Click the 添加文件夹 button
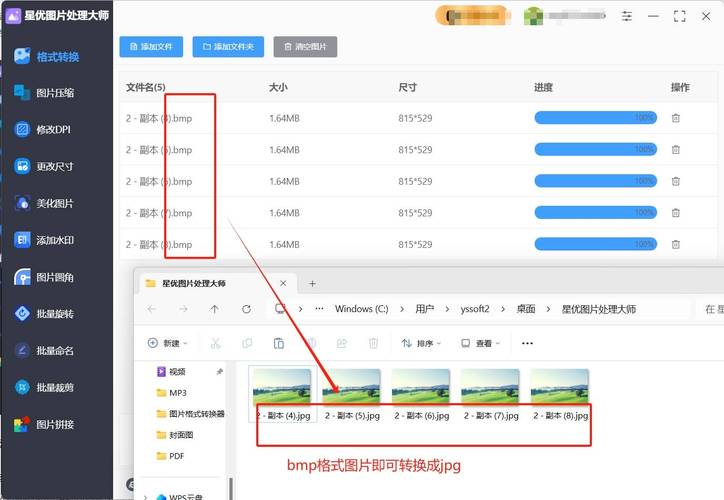Screen dimensions: 724x500 point(228,47)
